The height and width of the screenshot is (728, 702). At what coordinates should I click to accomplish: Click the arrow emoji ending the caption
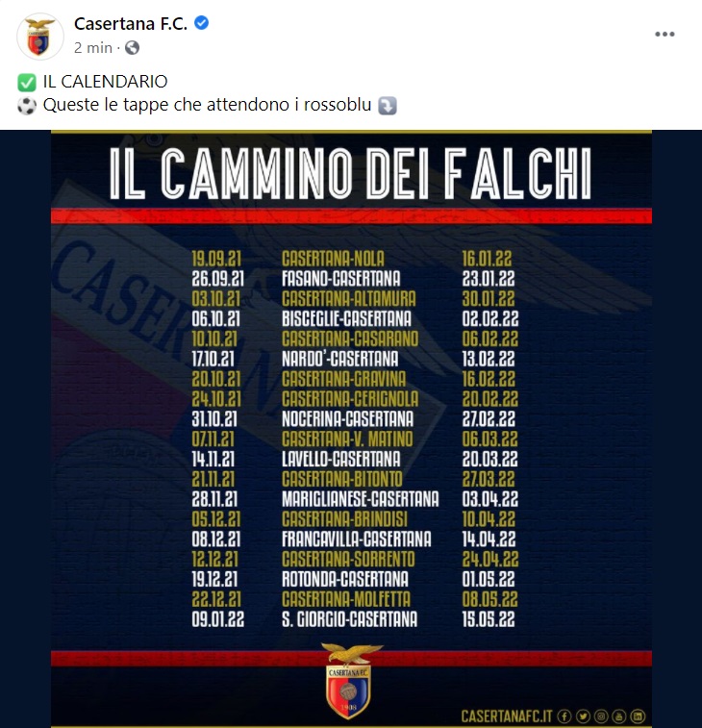coord(388,105)
